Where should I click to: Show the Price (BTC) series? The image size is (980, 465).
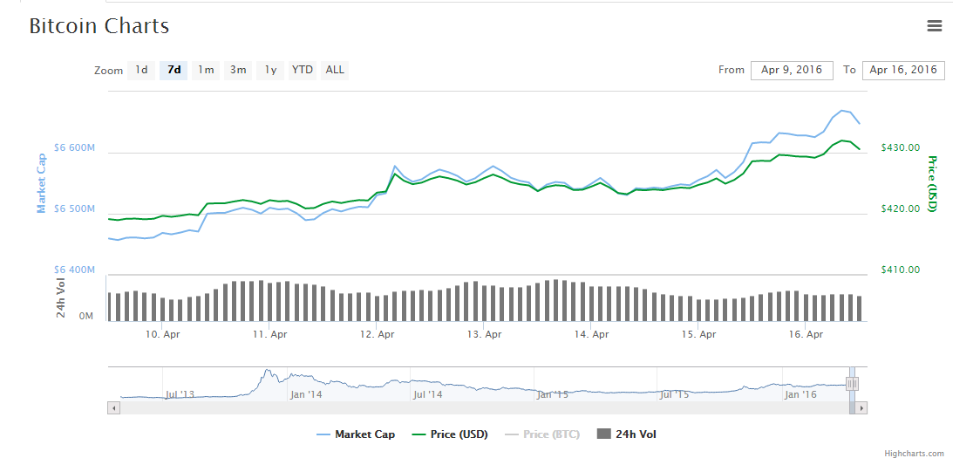pos(542,434)
